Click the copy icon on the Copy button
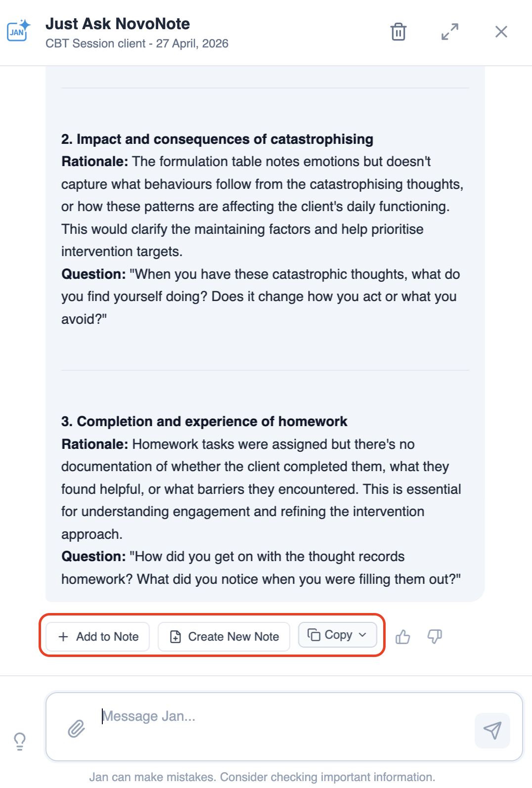 click(x=314, y=635)
